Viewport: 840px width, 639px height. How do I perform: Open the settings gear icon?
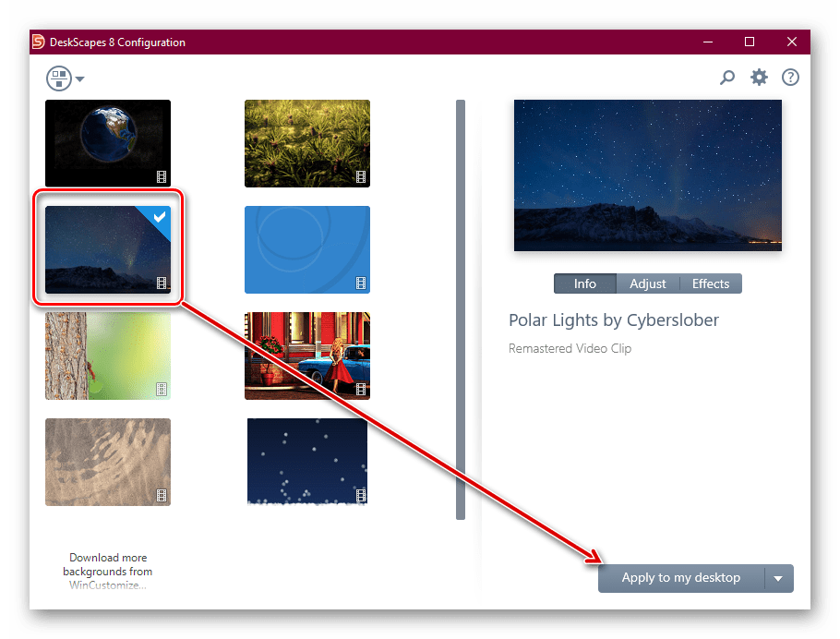[759, 78]
